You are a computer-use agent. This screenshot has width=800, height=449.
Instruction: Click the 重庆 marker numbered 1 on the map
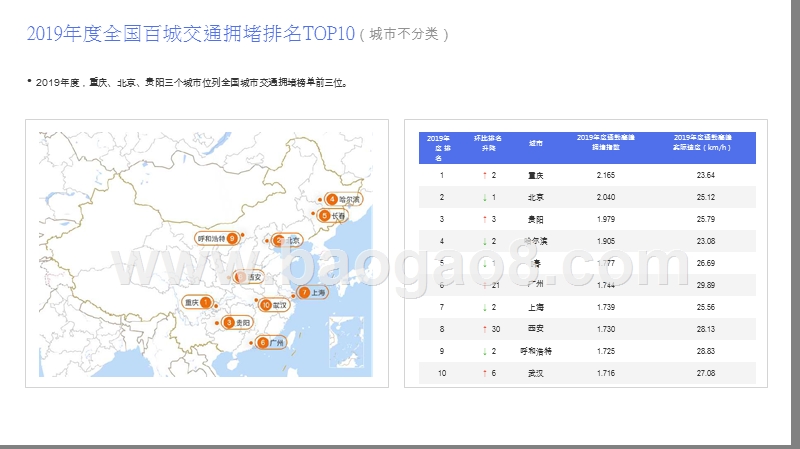(197, 303)
